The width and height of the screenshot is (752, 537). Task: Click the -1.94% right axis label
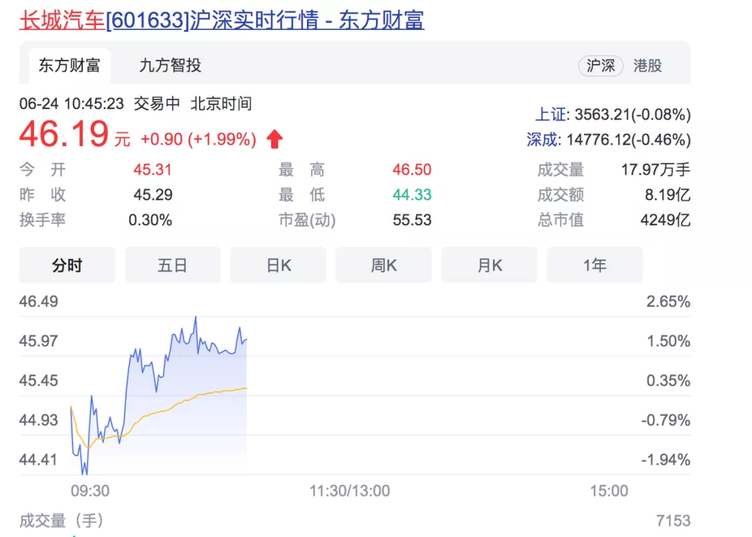click(x=666, y=460)
